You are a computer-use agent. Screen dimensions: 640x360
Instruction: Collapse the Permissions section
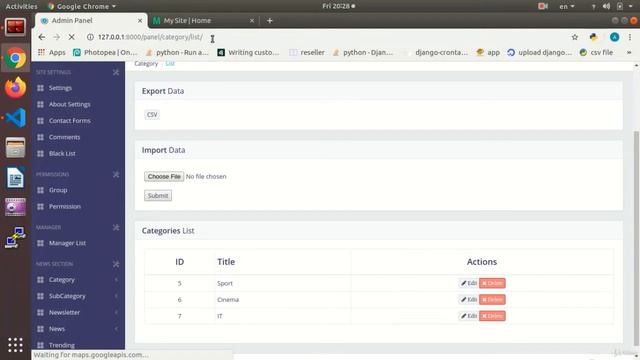pyautogui.click(x=116, y=174)
